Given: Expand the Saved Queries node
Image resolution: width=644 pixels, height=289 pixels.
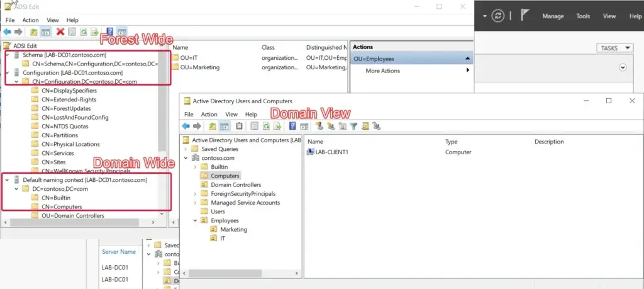Looking at the screenshot, I should [x=186, y=149].
